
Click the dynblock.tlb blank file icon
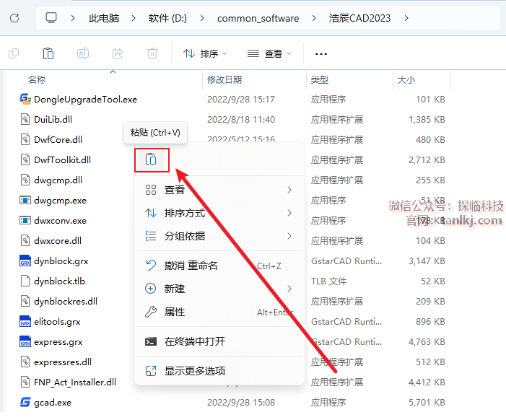click(25, 281)
